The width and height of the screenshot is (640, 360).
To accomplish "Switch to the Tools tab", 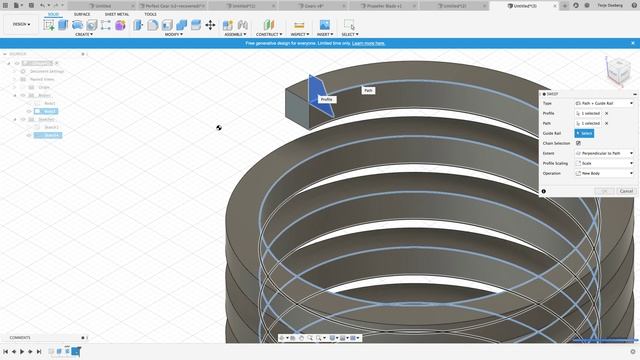I will pos(150,14).
